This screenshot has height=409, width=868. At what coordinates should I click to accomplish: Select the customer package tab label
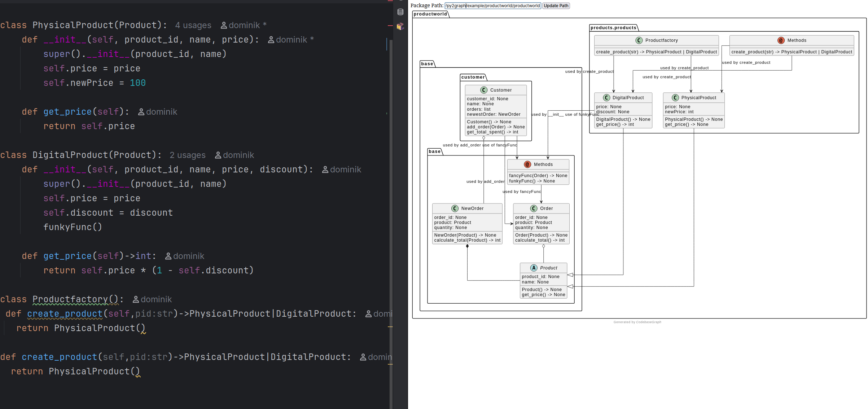click(x=473, y=77)
